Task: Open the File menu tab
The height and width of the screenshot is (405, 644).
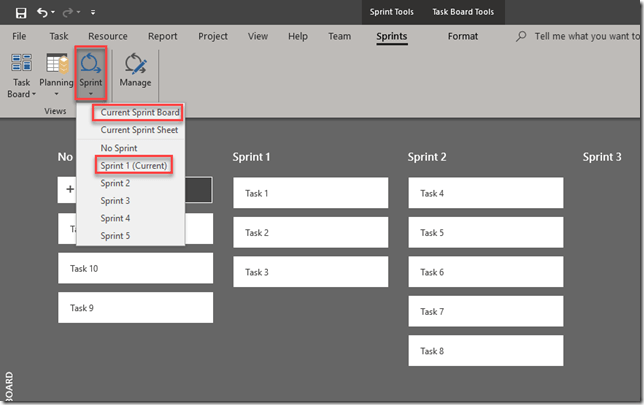Action: point(19,36)
